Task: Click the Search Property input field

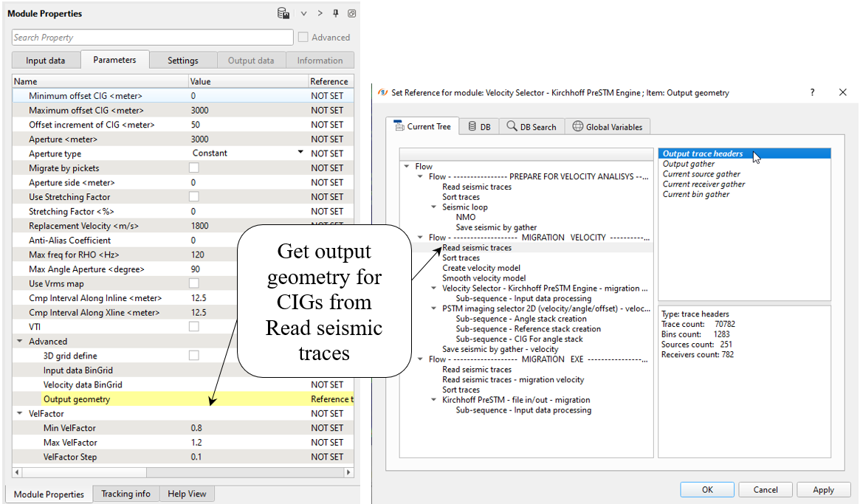Action: 153,38
